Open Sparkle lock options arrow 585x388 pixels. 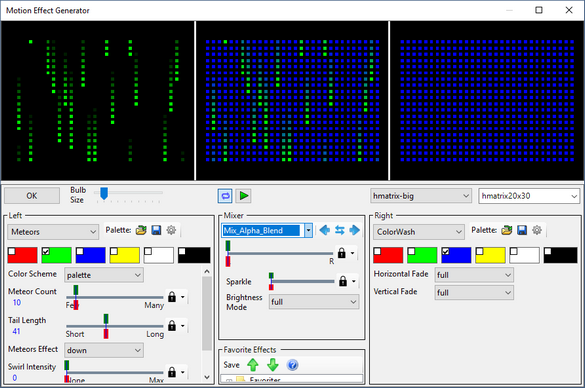tap(354, 281)
